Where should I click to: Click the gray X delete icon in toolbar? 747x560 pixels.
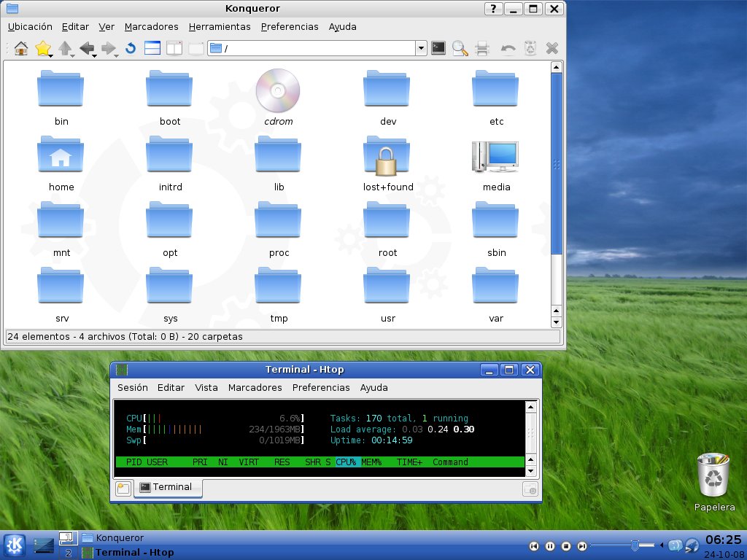[552, 48]
